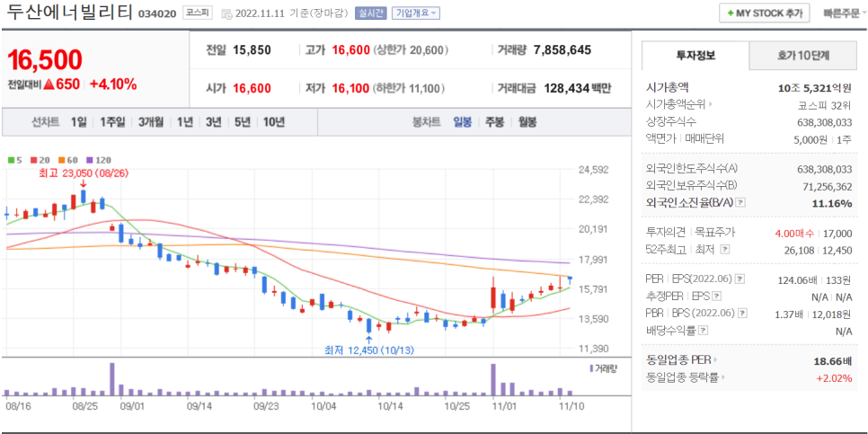Click the 전일 value 15,850
The image size is (868, 434).
tap(252, 50)
